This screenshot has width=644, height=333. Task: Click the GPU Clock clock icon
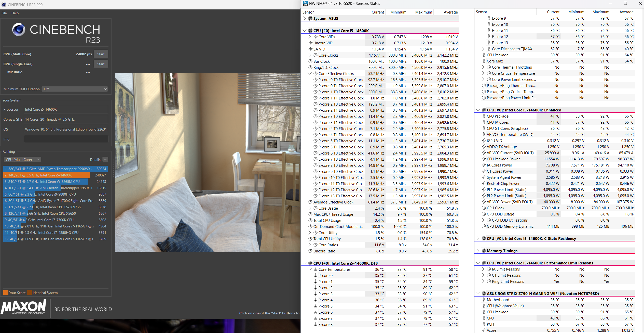pyautogui.click(x=484, y=208)
